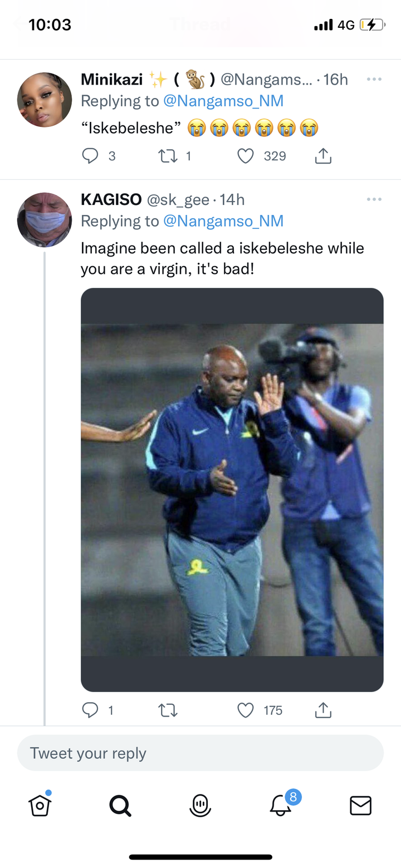Image resolution: width=401 pixels, height=868 pixels.
Task: Like Minikazi's tweet with 329 likes
Action: point(246,156)
